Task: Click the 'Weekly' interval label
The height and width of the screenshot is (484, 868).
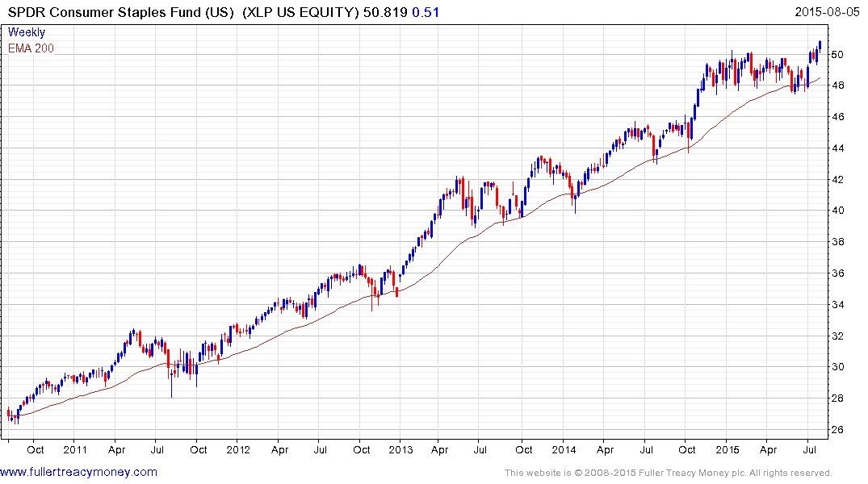Action: pos(27,32)
